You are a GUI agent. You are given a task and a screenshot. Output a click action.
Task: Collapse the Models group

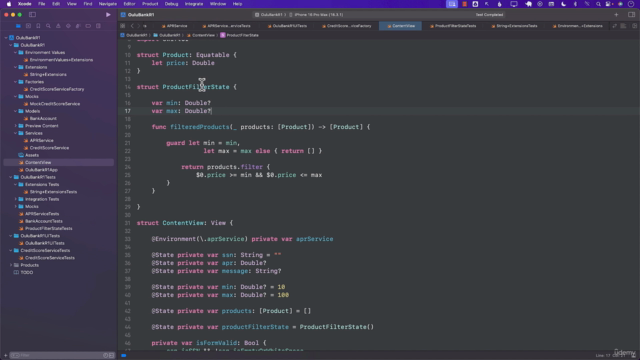click(16, 111)
